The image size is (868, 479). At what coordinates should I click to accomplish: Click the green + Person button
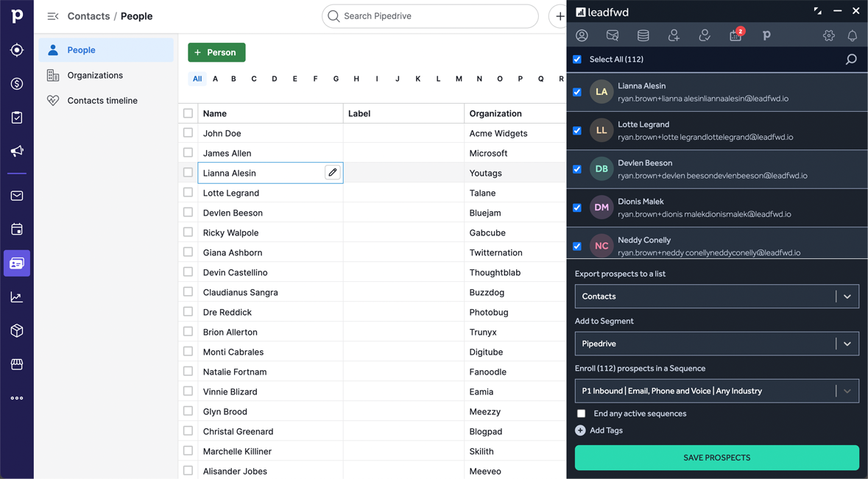(x=216, y=52)
